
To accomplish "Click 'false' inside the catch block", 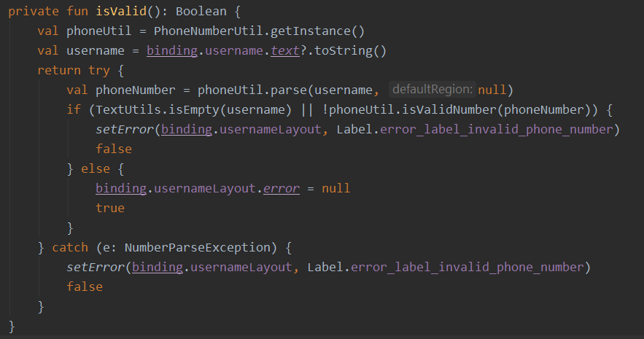I will [85, 287].
